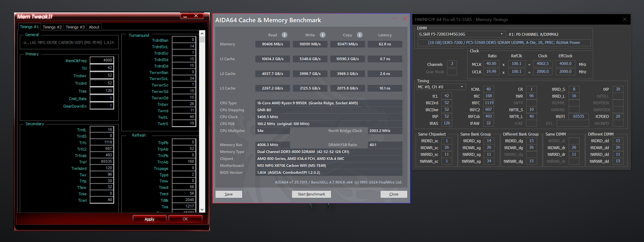
Task: Click the Read info icon in AIDA64
Action: (284, 35)
